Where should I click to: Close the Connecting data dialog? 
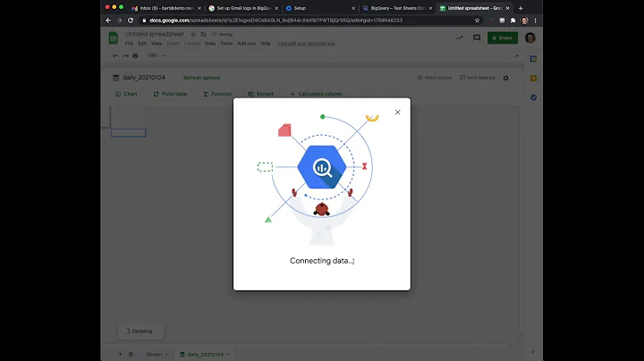[397, 112]
